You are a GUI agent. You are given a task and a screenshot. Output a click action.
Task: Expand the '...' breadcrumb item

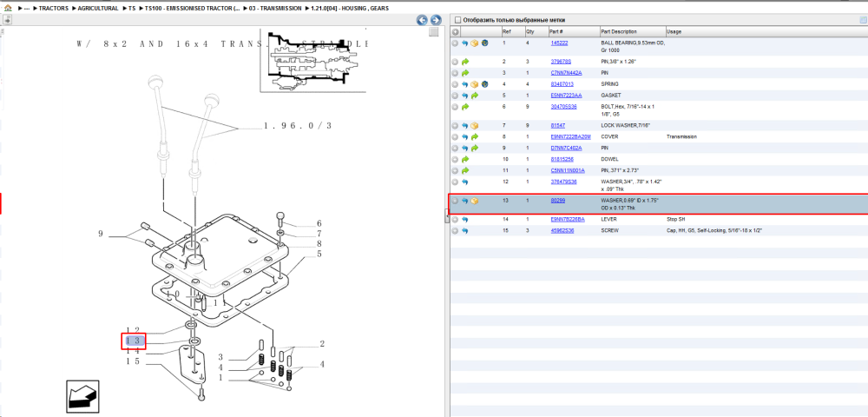coord(27,9)
